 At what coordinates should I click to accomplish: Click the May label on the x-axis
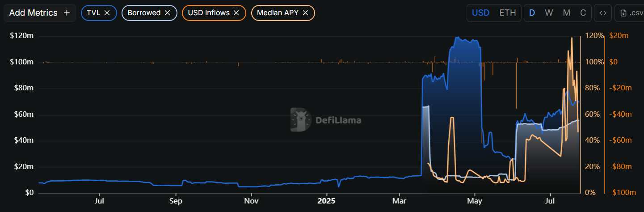(x=474, y=202)
